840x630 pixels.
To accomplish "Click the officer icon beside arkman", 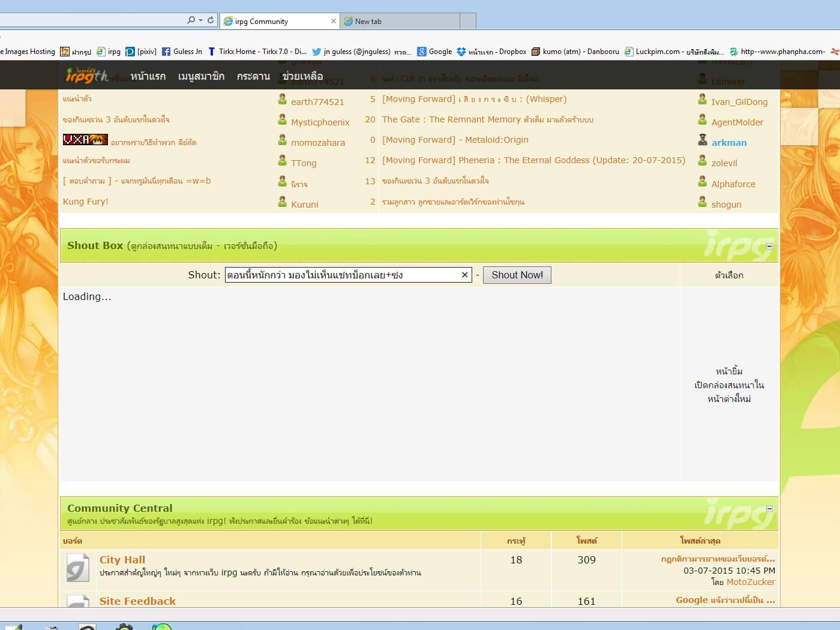I will pos(703,140).
